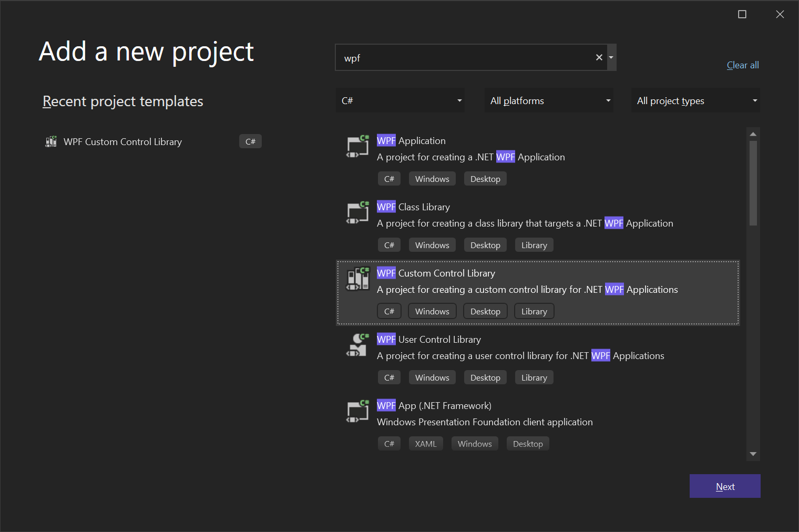Open the All project types dropdown
Screen dimensions: 799x532
point(695,100)
